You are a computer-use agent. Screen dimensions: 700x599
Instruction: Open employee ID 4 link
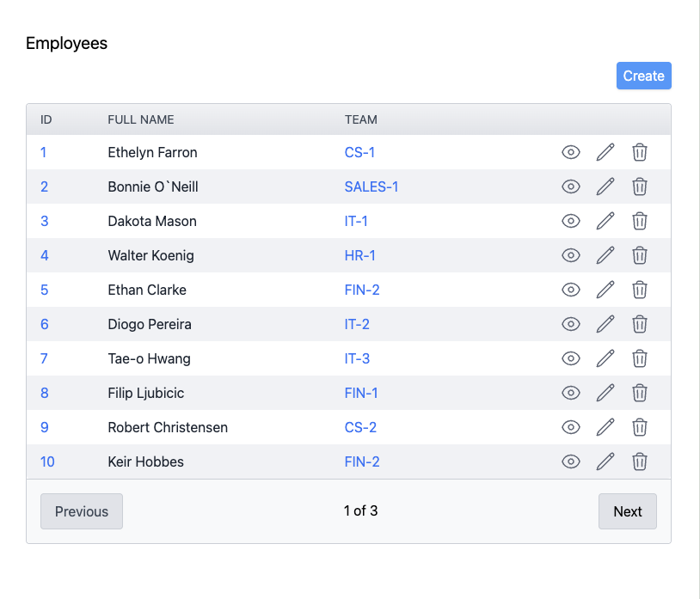click(44, 255)
